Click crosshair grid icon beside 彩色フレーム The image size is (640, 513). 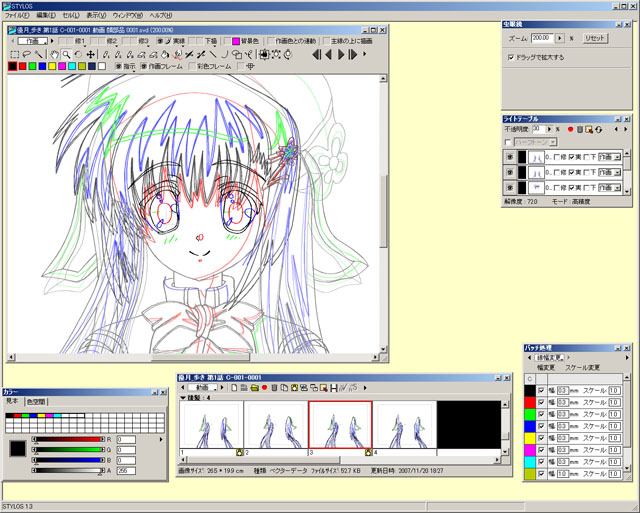click(251, 66)
